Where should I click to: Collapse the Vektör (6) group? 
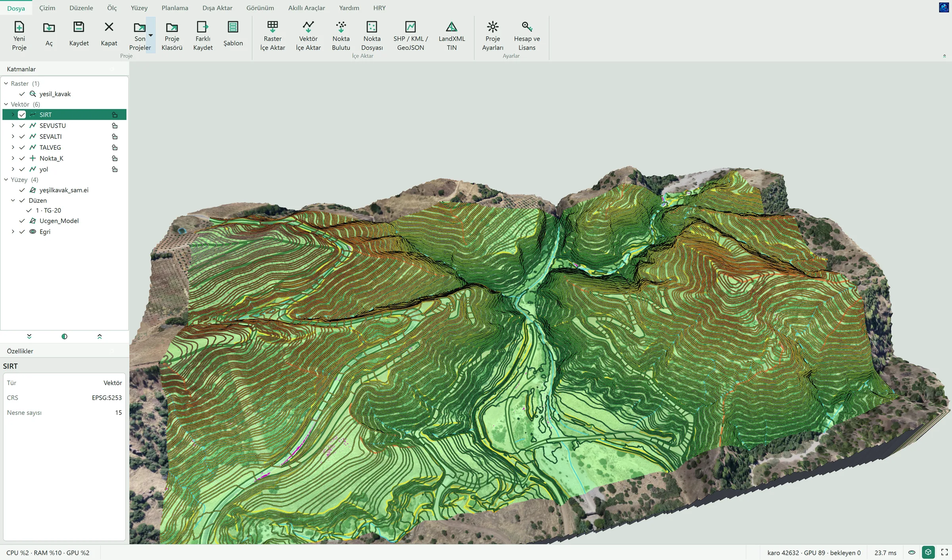click(x=6, y=104)
